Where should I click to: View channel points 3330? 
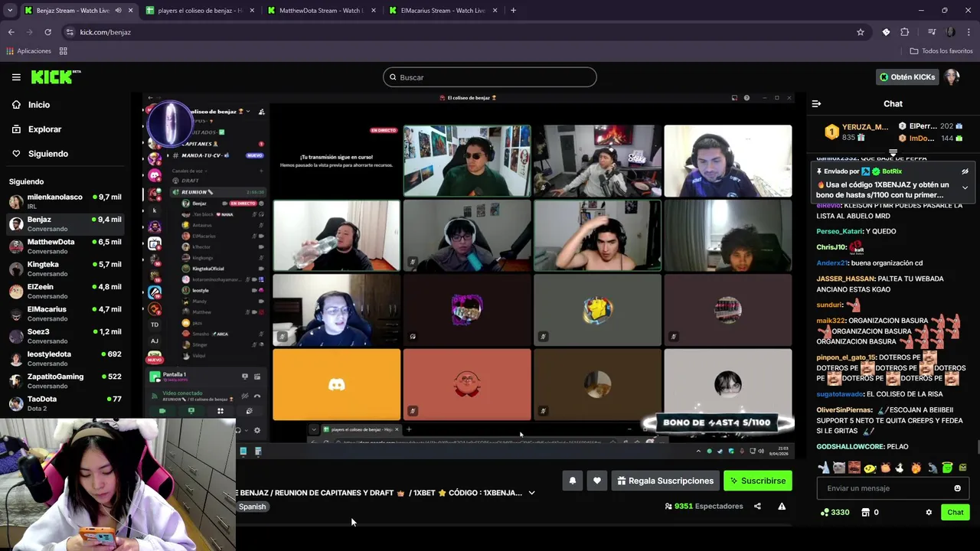click(835, 512)
